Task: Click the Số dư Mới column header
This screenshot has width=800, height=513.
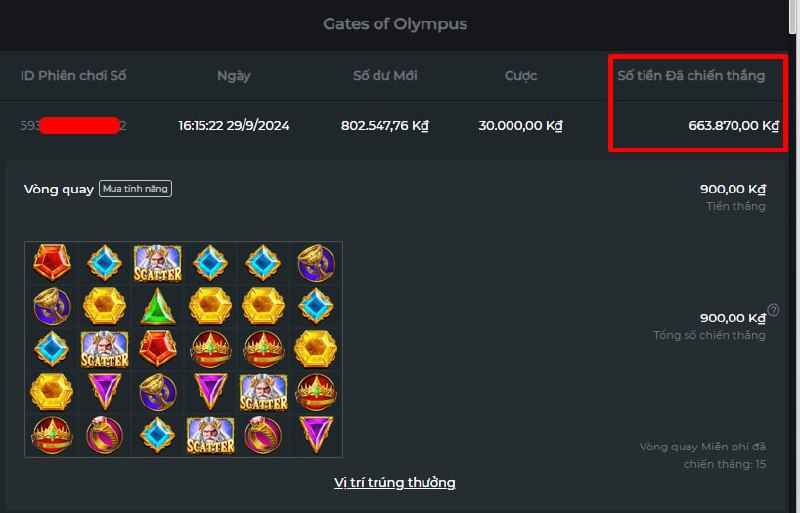Action: pos(385,76)
